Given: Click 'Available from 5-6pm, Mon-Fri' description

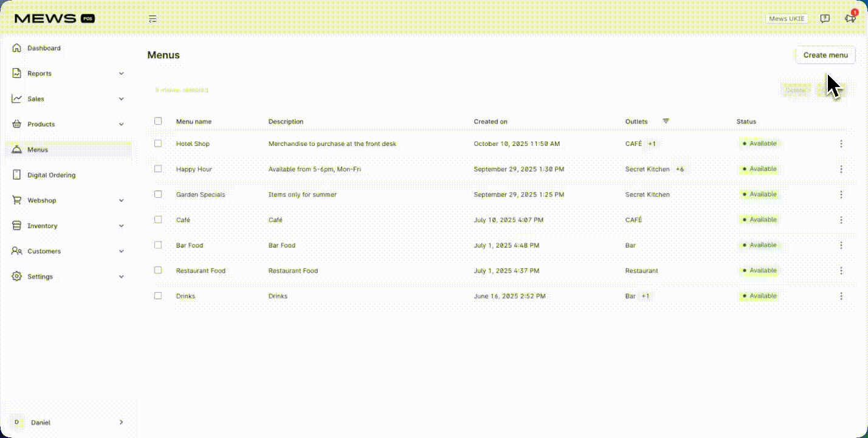Looking at the screenshot, I should point(315,169).
